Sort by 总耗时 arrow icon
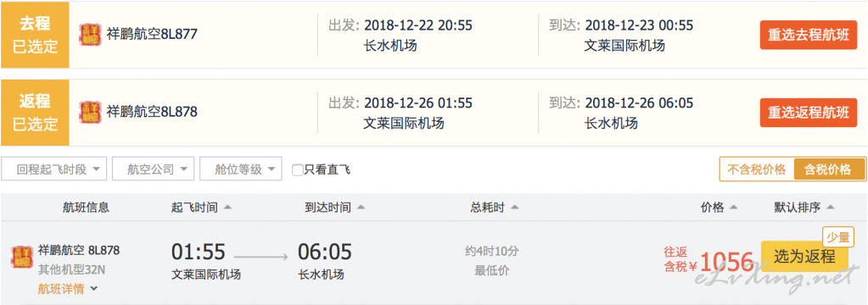This screenshot has height=305, width=868. tap(514, 208)
